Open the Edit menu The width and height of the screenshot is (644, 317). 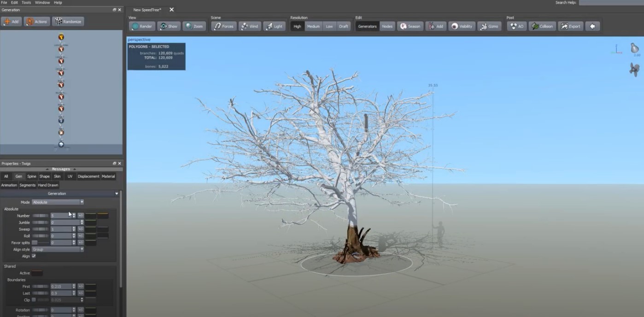pos(14,3)
